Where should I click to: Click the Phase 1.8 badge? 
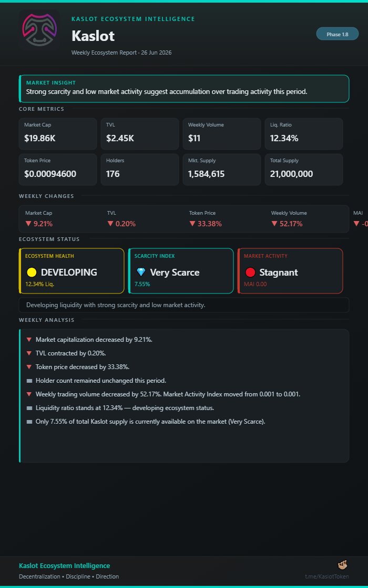[337, 34]
